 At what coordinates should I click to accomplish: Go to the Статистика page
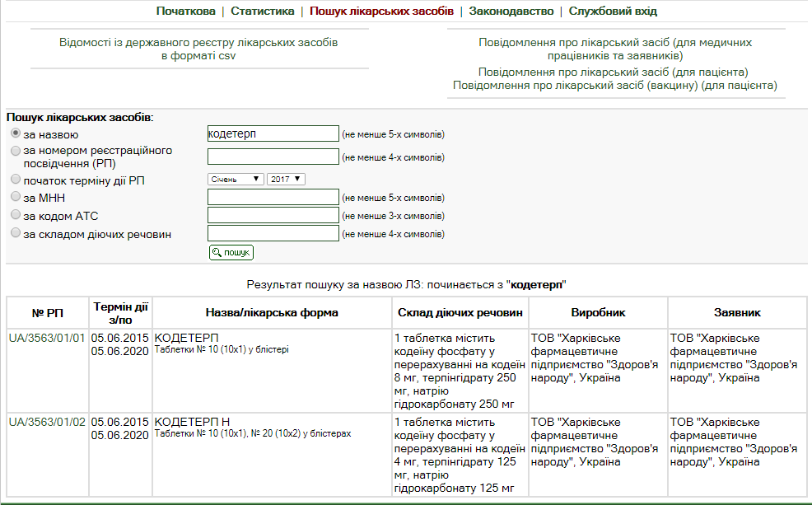click(x=262, y=12)
